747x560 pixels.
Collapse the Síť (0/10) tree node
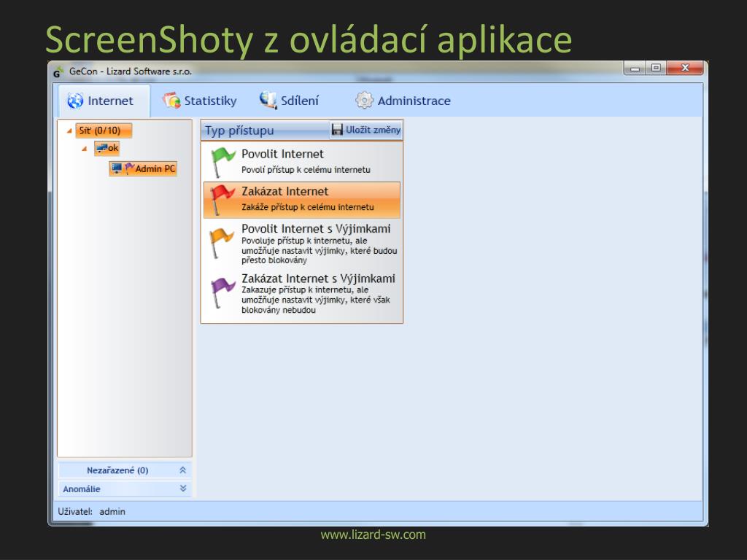click(69, 131)
